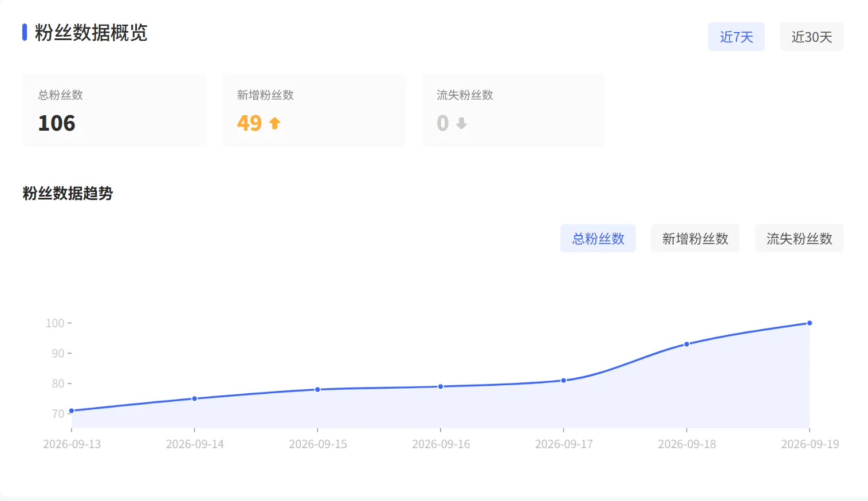868x501 pixels.
Task: Select the data point for 2026-09-16
Action: [441, 386]
